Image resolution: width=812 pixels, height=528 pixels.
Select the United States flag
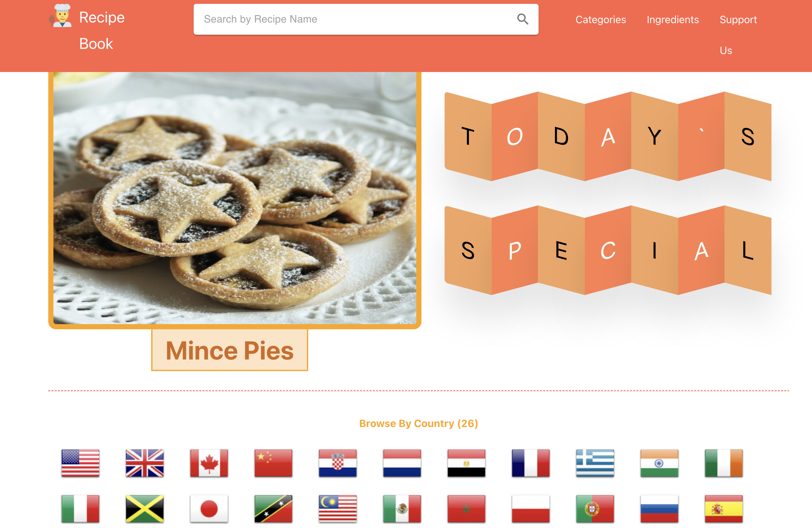pyautogui.click(x=80, y=463)
